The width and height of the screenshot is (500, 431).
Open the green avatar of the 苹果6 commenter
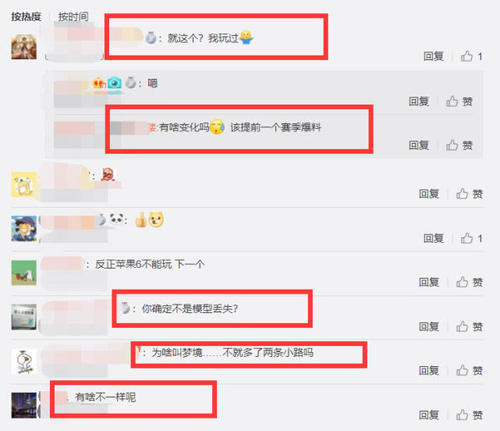(x=24, y=273)
